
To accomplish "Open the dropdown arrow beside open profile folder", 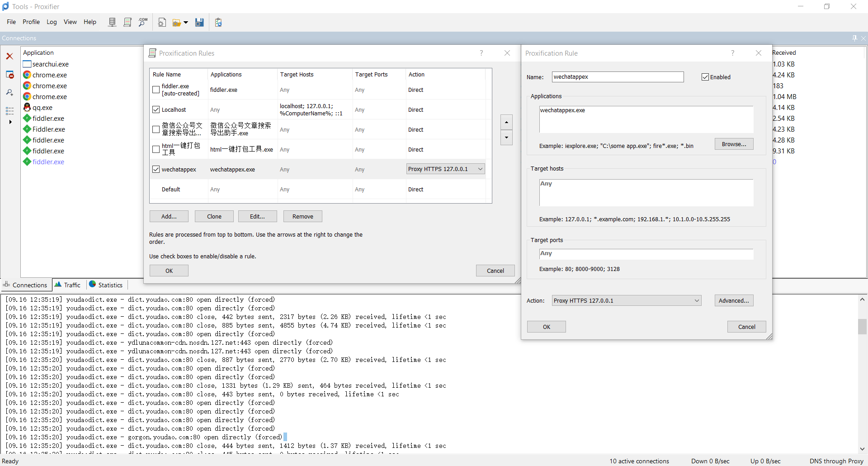I will point(186,22).
